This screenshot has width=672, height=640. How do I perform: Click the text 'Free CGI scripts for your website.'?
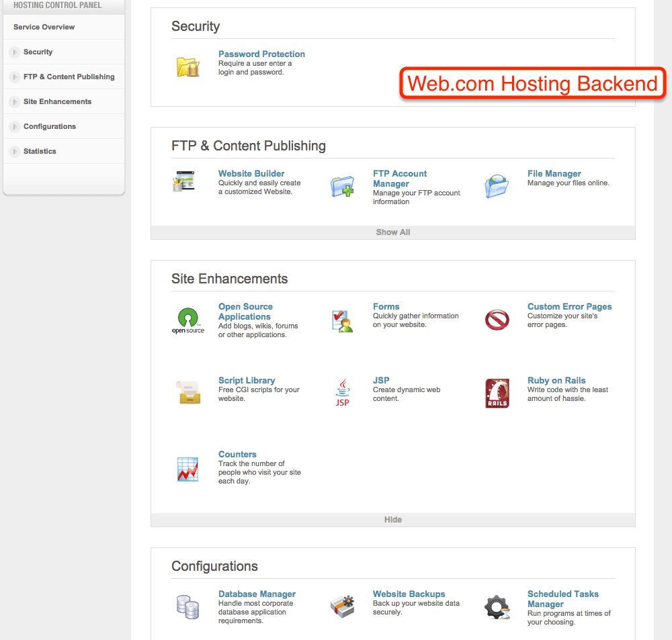pyautogui.click(x=259, y=394)
